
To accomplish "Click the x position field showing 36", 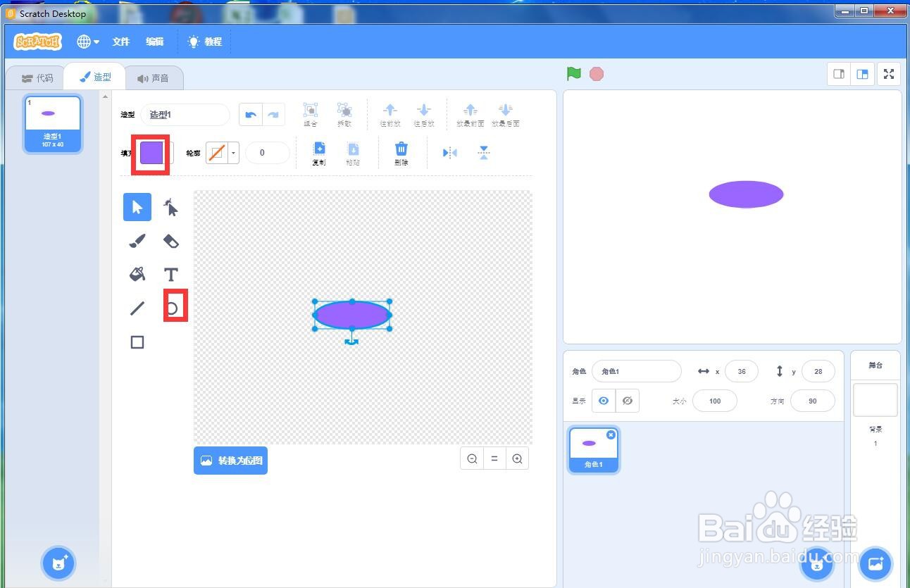I will pyautogui.click(x=742, y=371).
